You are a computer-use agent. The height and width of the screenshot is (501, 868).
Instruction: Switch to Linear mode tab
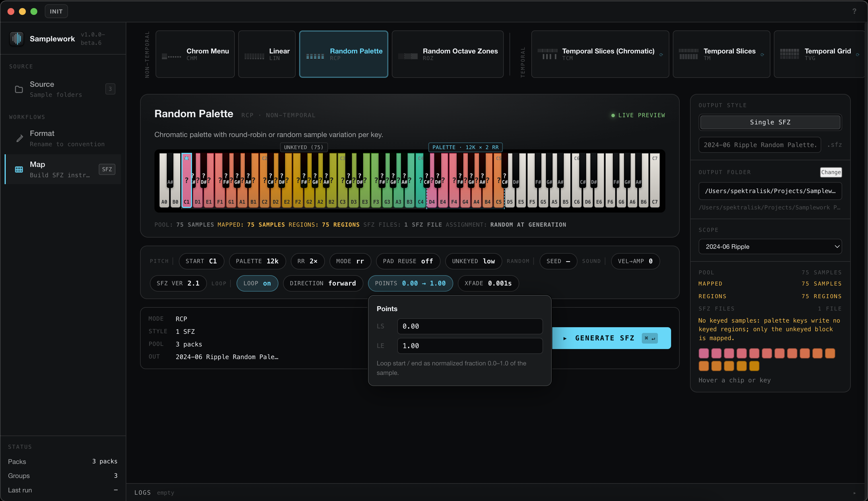click(x=267, y=54)
